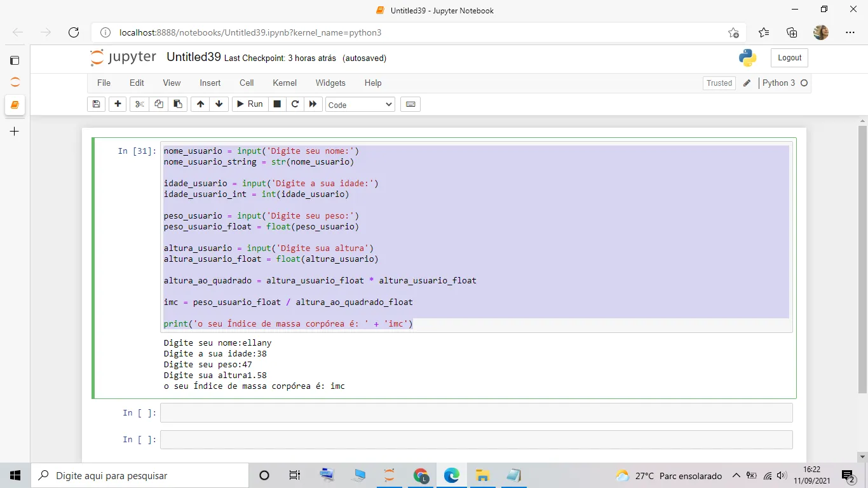The height and width of the screenshot is (488, 868).
Task: Paste cells below icon in toolbar
Action: tap(178, 104)
